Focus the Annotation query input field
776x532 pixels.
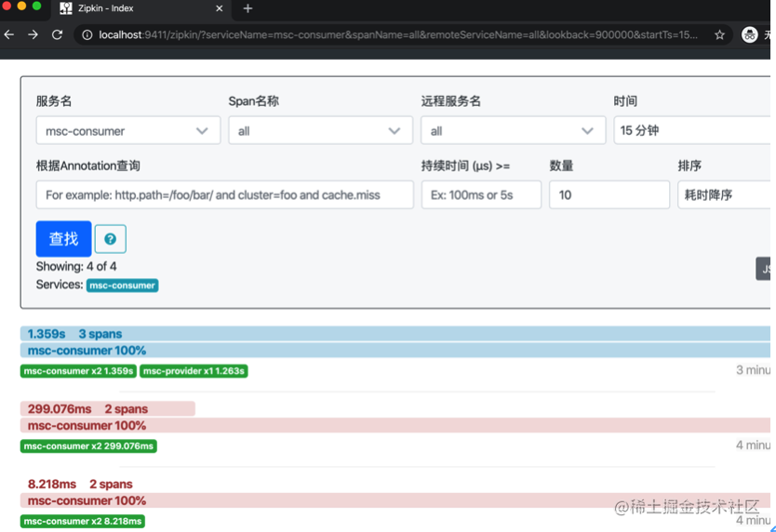(x=224, y=195)
